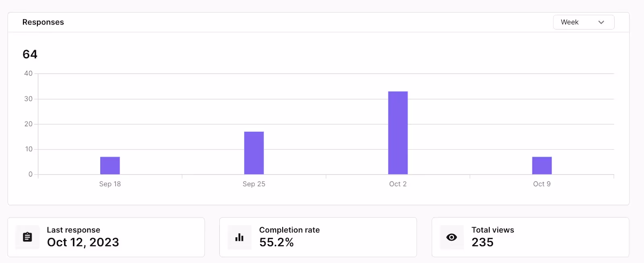Click the 40 y-axis label

coord(28,74)
